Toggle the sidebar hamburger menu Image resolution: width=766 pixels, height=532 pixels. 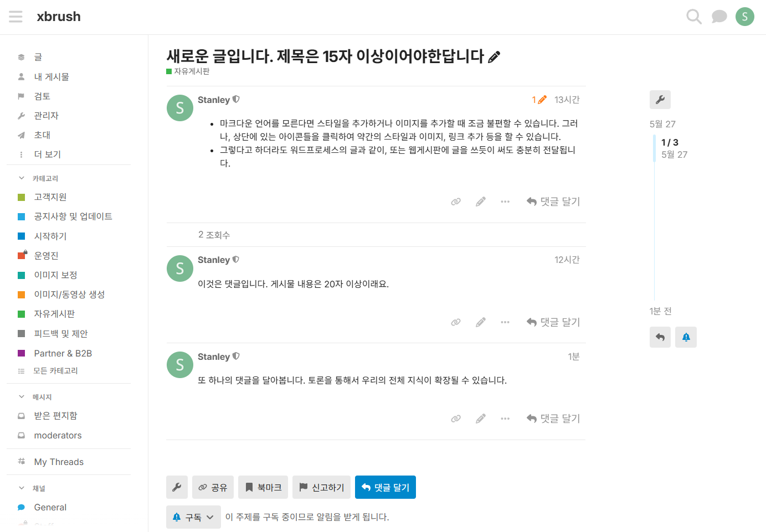point(16,16)
